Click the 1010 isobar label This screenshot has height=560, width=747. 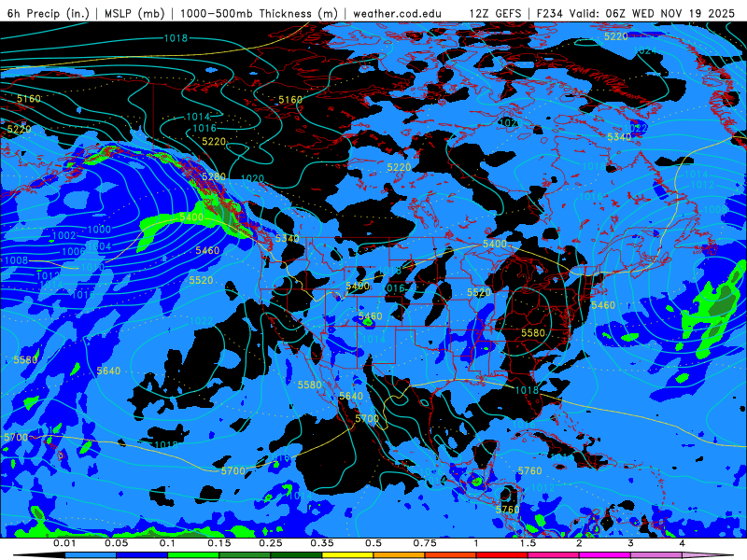pyautogui.click(x=92, y=267)
